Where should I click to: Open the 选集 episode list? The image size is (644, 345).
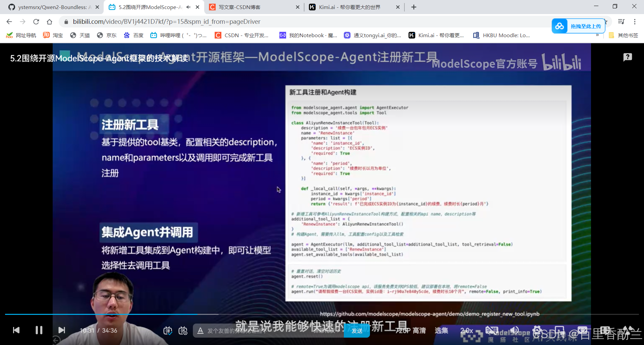click(441, 331)
